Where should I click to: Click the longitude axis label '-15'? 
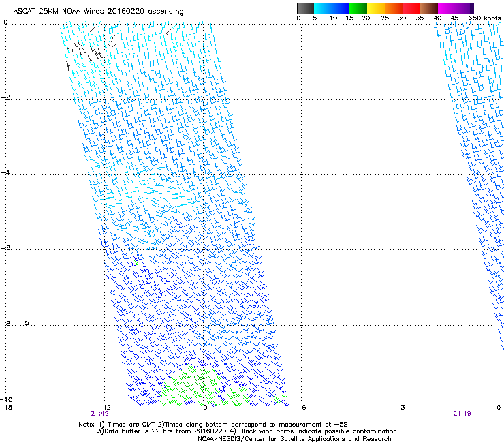click(6, 408)
